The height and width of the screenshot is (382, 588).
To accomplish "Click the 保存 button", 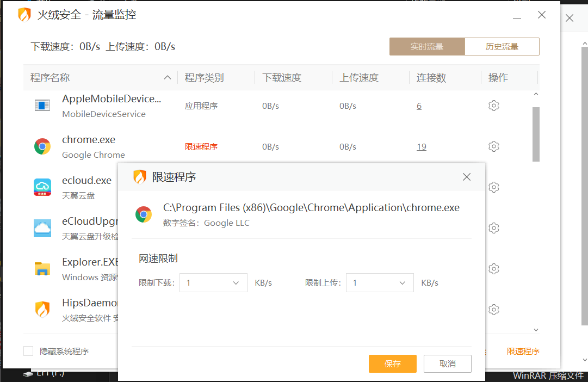I will pos(392,364).
